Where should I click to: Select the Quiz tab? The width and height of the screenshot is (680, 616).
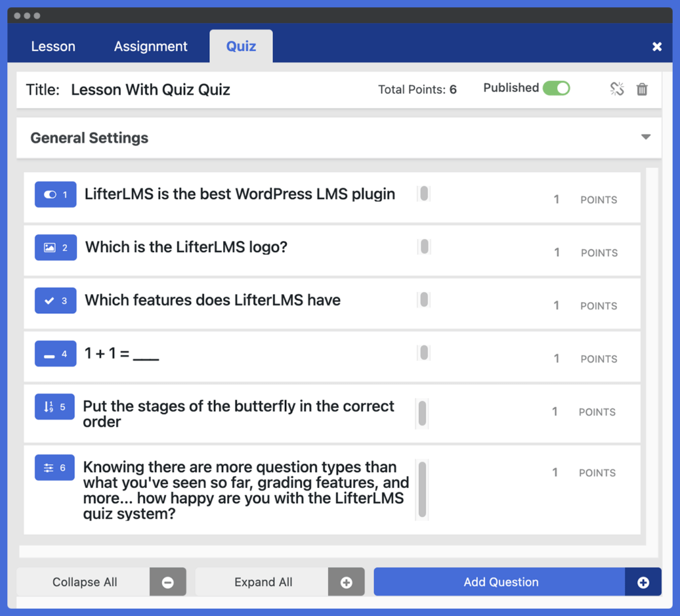pyautogui.click(x=241, y=46)
